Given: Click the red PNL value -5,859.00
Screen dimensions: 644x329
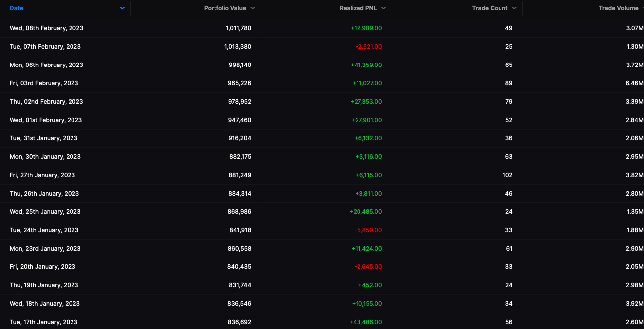Looking at the screenshot, I should point(368,230).
